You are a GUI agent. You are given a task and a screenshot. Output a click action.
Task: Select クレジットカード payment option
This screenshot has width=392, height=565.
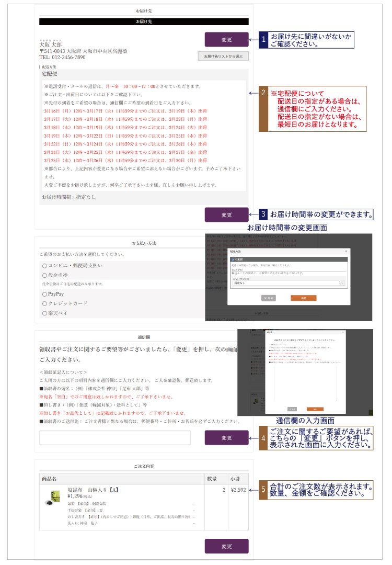[x=44, y=303]
